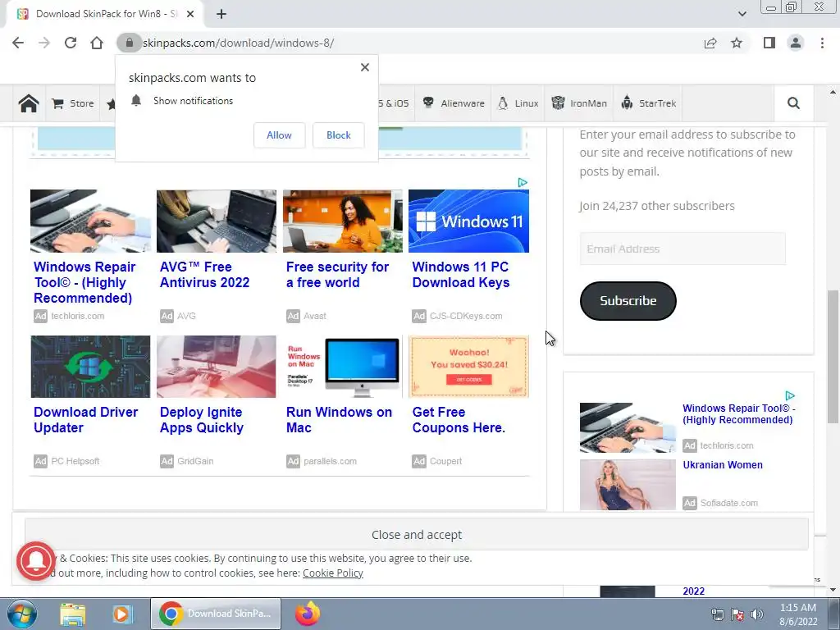Viewport: 840px width, 630px height.
Task: Dismiss the notification permission popup
Action: coord(365,67)
